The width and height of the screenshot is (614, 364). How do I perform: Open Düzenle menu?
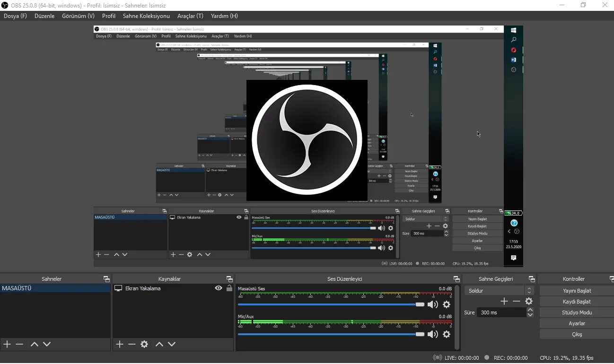pos(44,16)
